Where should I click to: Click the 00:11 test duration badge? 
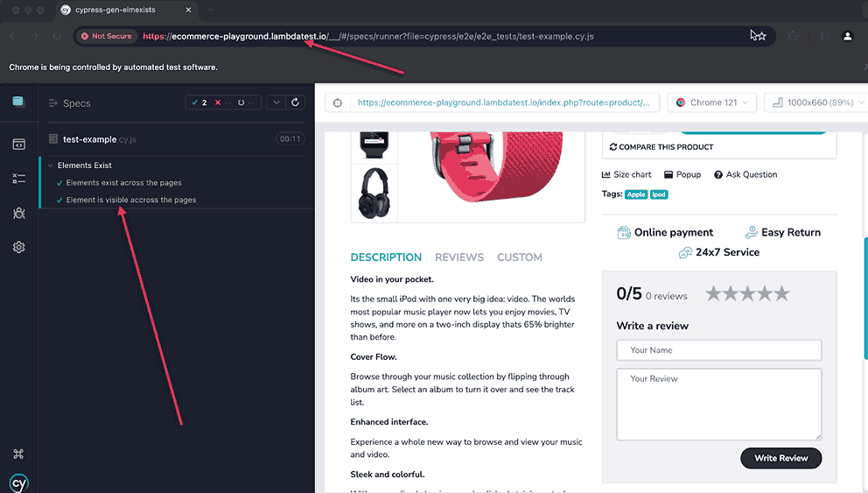(290, 139)
